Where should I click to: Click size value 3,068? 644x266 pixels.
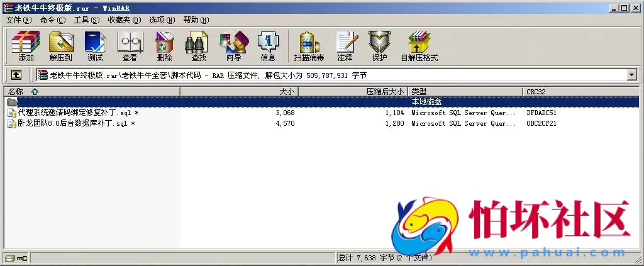[x=285, y=113]
